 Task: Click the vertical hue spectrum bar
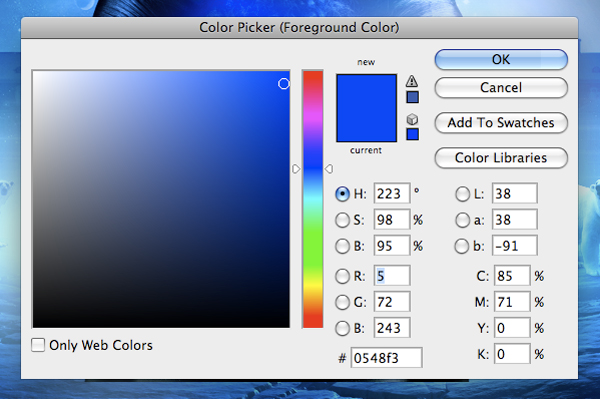[313, 199]
